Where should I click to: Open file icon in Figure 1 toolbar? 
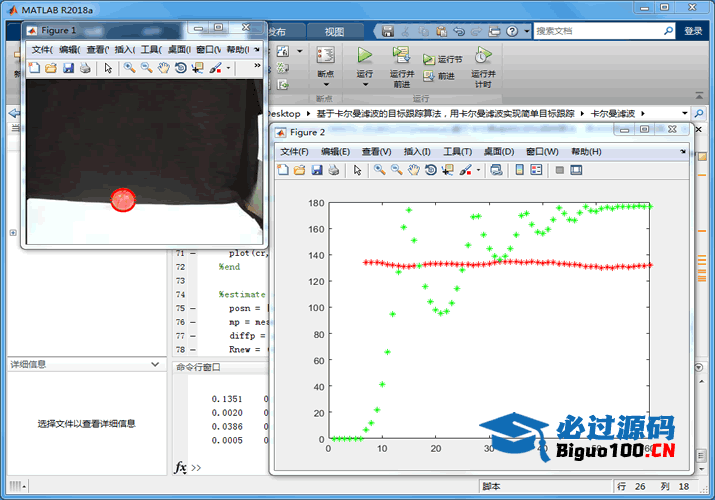51,68
